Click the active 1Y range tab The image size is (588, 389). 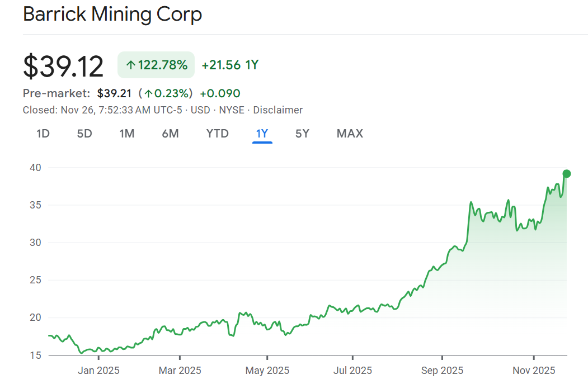pyautogui.click(x=262, y=134)
